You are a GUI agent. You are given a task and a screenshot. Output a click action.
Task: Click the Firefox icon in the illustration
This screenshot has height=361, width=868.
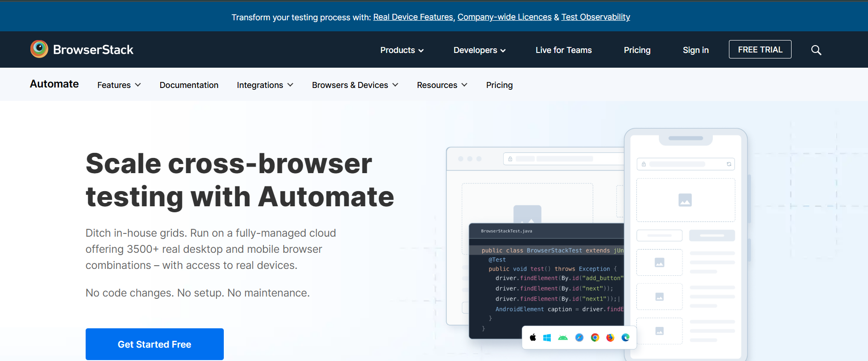point(610,338)
